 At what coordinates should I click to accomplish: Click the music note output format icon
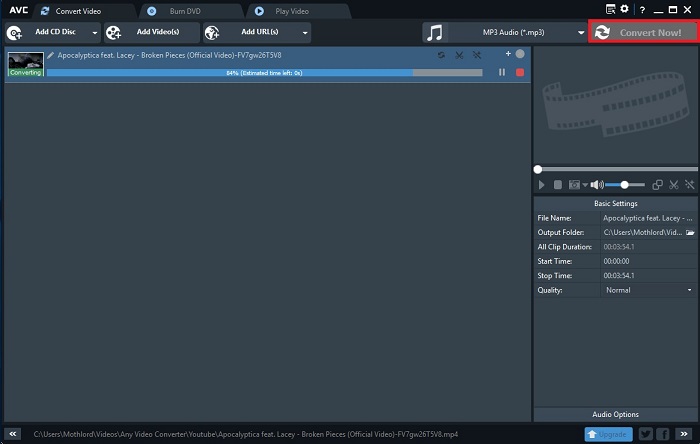pos(435,33)
